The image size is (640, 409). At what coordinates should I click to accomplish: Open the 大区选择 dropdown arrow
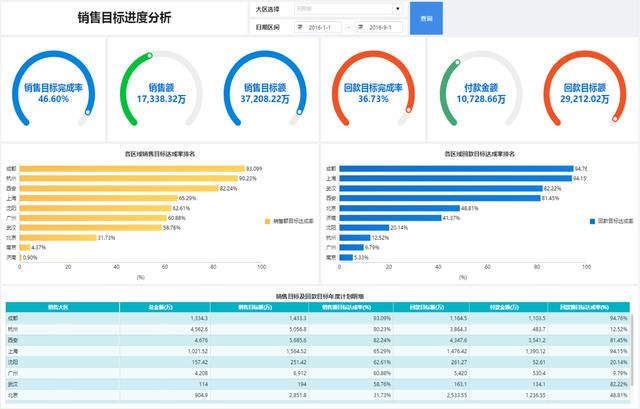tap(398, 9)
